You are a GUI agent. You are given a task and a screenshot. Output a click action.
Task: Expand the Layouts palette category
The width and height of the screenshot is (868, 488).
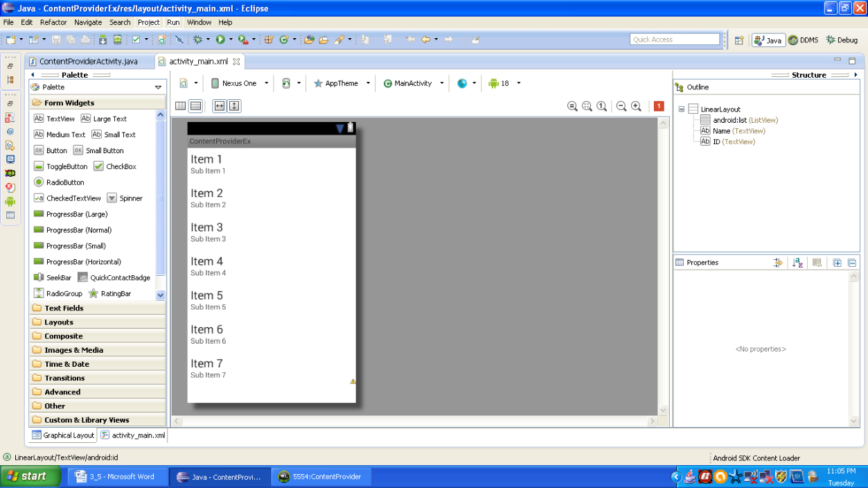tap(97, 322)
